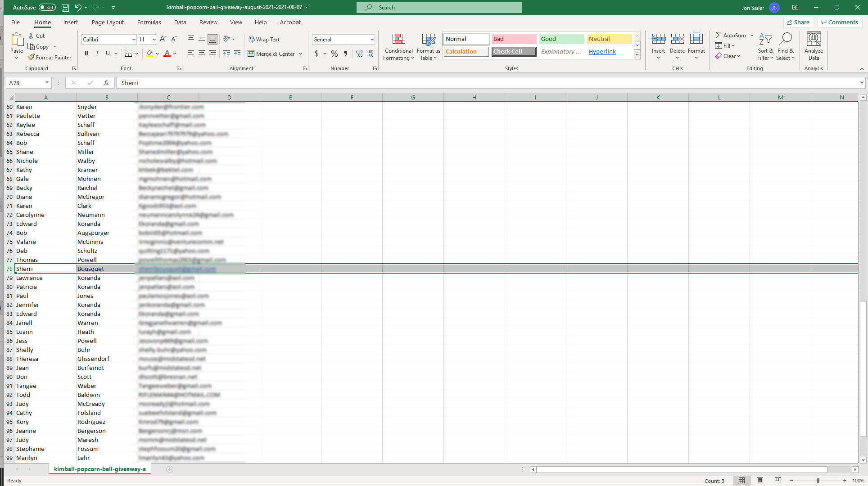Screen dimensions: 868x486
Task: Click the Percent Style icon
Action: (334, 54)
